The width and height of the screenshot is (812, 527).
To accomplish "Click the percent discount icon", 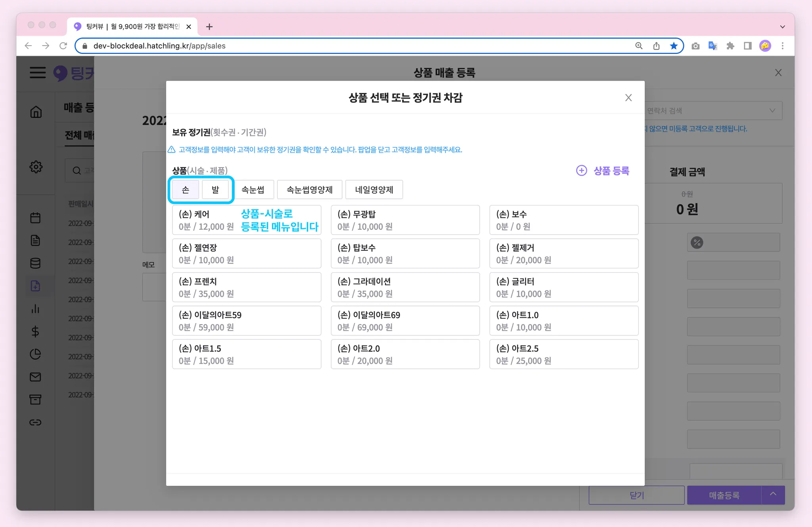I will [x=697, y=242].
